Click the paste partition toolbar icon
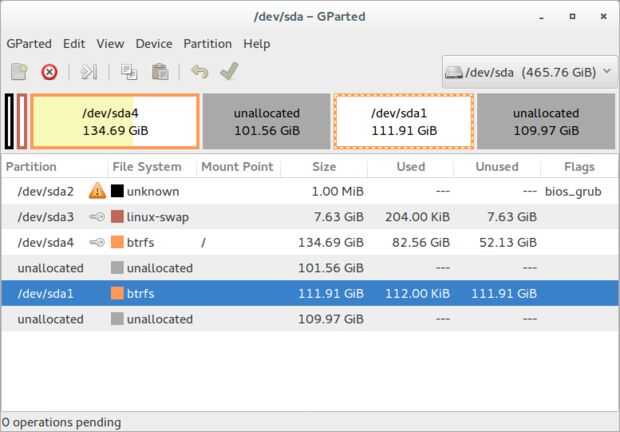Image resolution: width=620 pixels, height=432 pixels. click(159, 71)
